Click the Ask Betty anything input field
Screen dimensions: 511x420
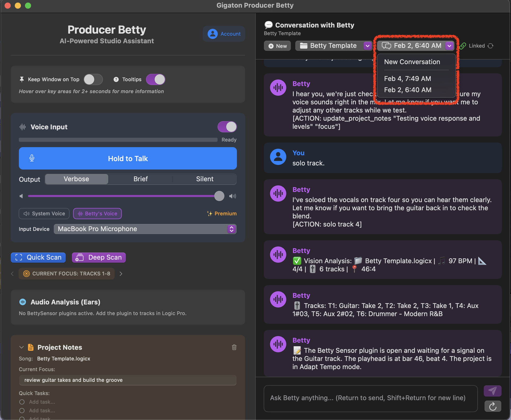[x=370, y=398]
